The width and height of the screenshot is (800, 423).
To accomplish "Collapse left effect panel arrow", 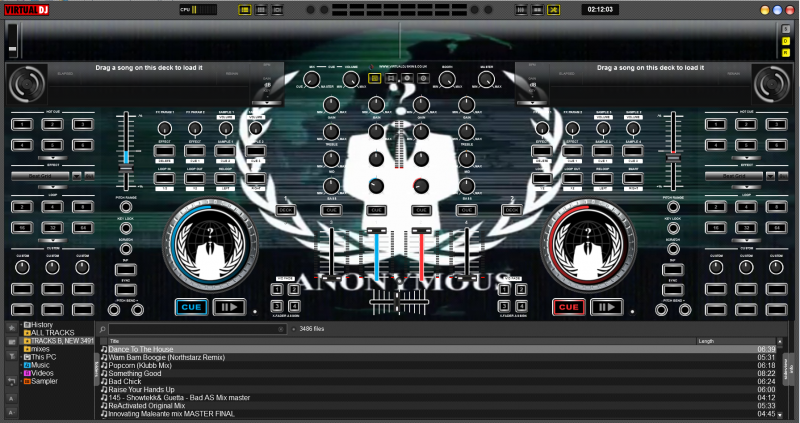I will coord(53,187).
